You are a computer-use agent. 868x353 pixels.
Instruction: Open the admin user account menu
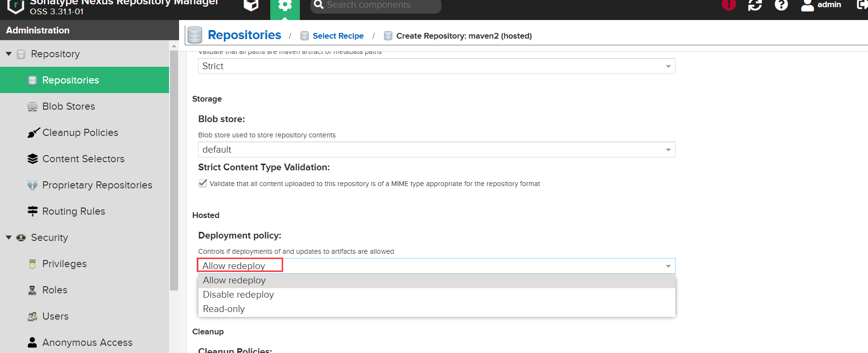[x=821, y=5]
